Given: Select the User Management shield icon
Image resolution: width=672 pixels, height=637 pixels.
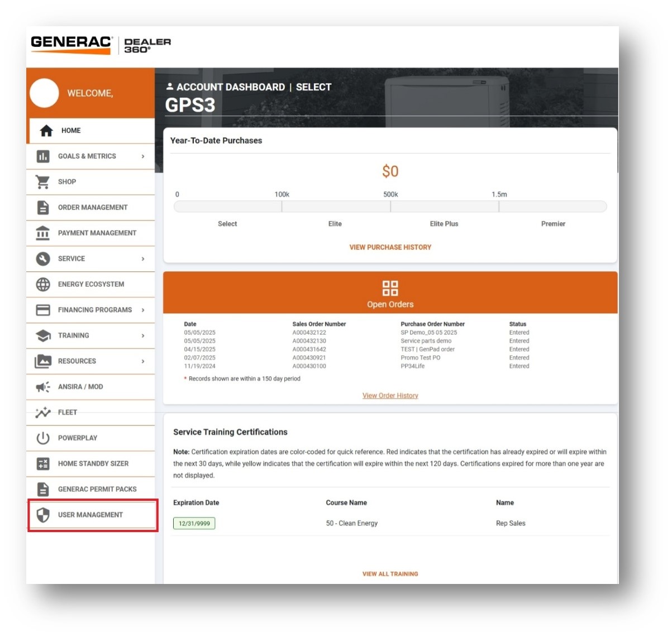Looking at the screenshot, I should point(44,514).
